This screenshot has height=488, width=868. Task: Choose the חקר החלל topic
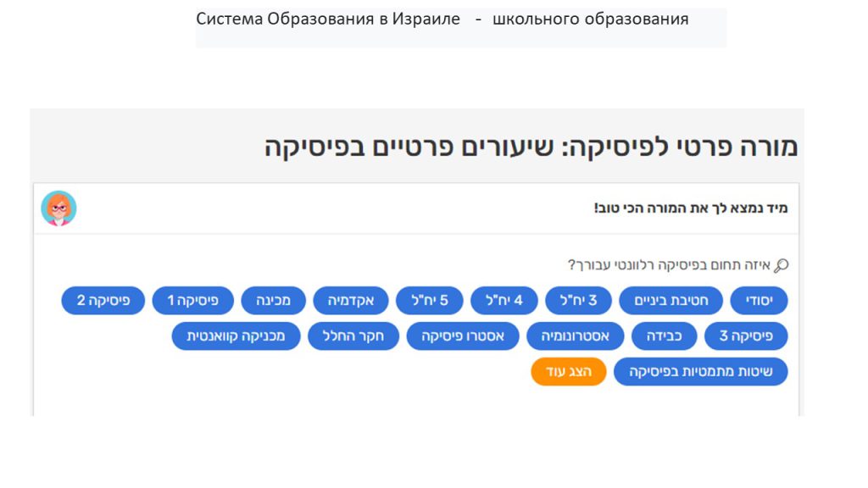coord(353,336)
